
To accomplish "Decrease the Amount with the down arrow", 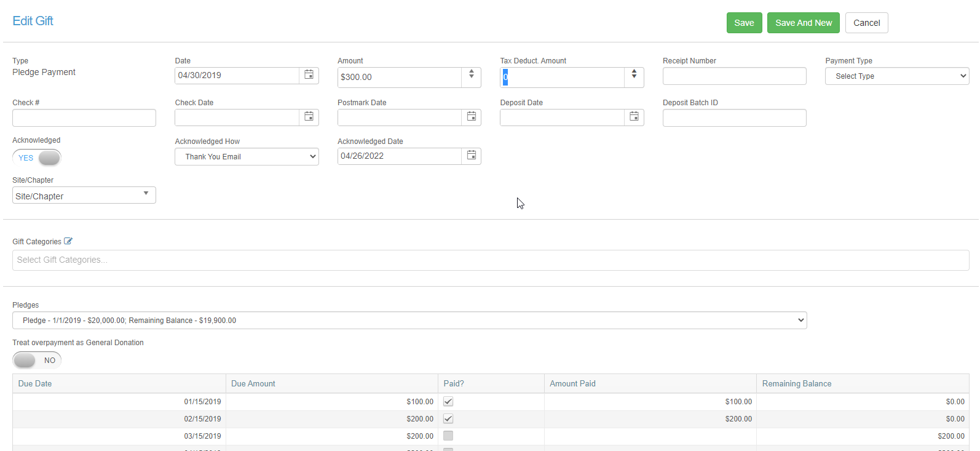I will coord(472,77).
